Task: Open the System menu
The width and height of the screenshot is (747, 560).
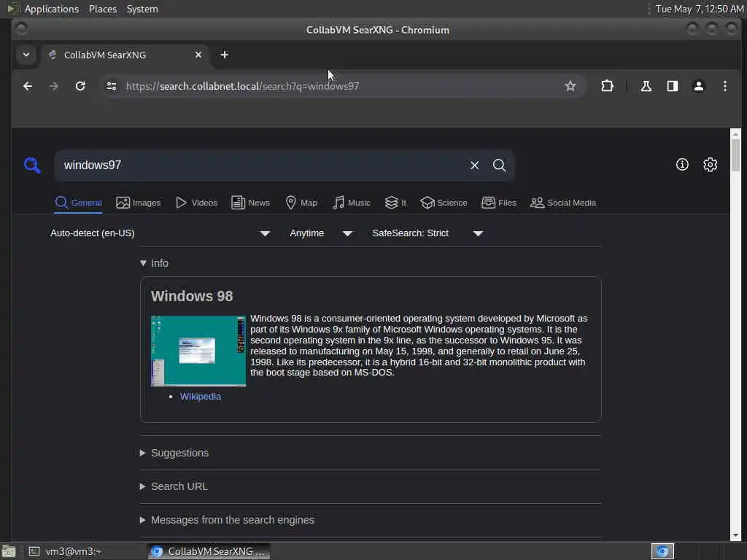Action: 142,9
